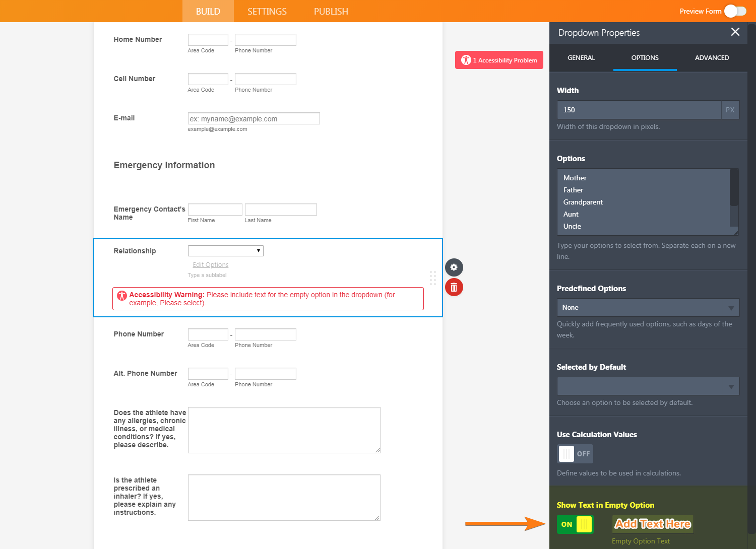Click Cell Number phone number field
The image size is (756, 549).
pyautogui.click(x=265, y=79)
